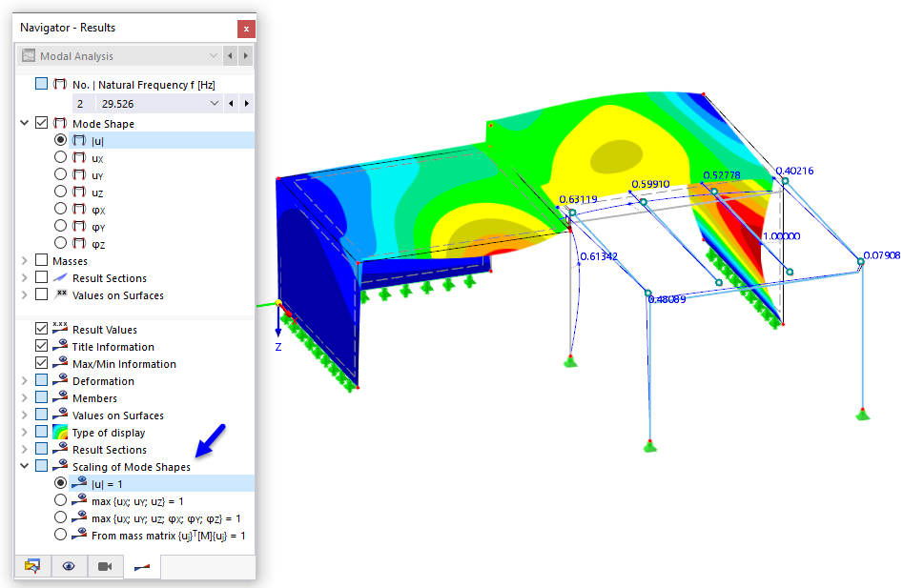903x588 pixels.
Task: Uncheck Result Values checkbox
Action: (41, 329)
